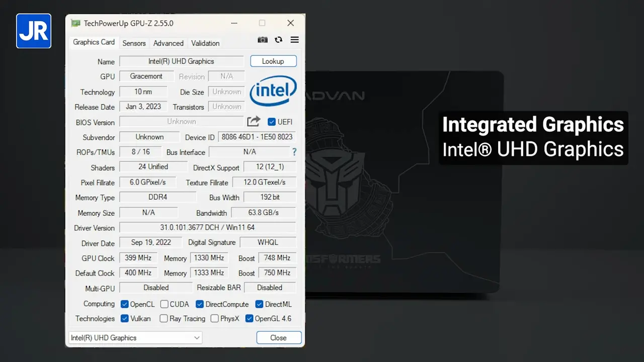Click the default Memory 1333 MHz value
The height and width of the screenshot is (362, 644).
(209, 273)
